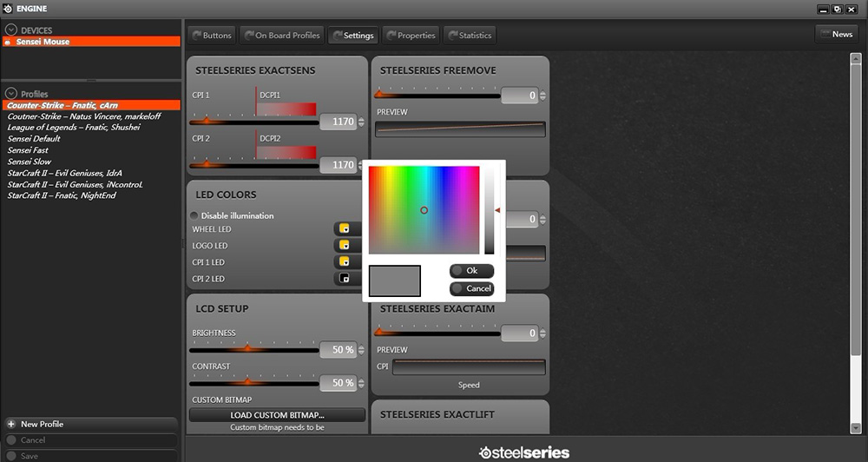868x462 pixels.
Task: Select Counter-Strike – Fnatic, cArn profile
Action: click(x=91, y=105)
